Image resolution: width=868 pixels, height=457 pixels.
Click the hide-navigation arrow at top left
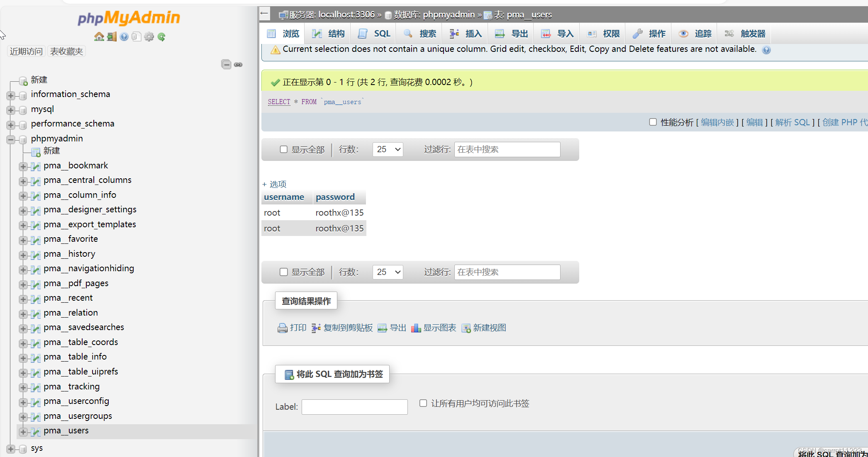point(264,13)
